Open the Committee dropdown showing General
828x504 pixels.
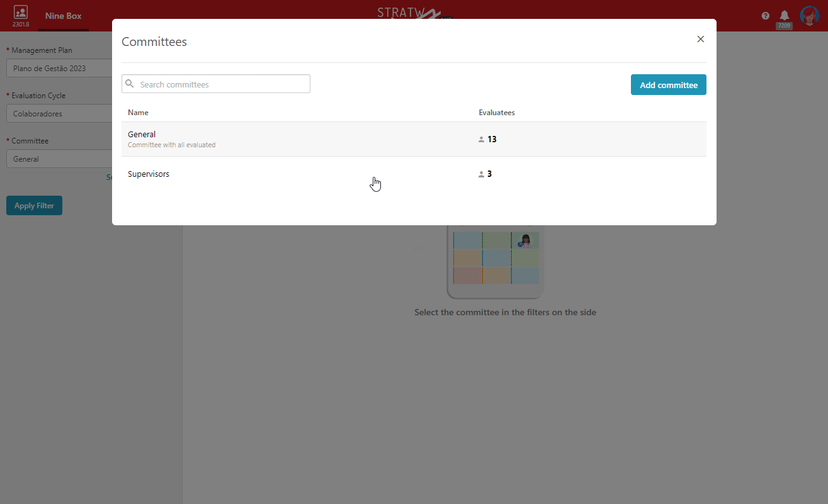(60, 159)
